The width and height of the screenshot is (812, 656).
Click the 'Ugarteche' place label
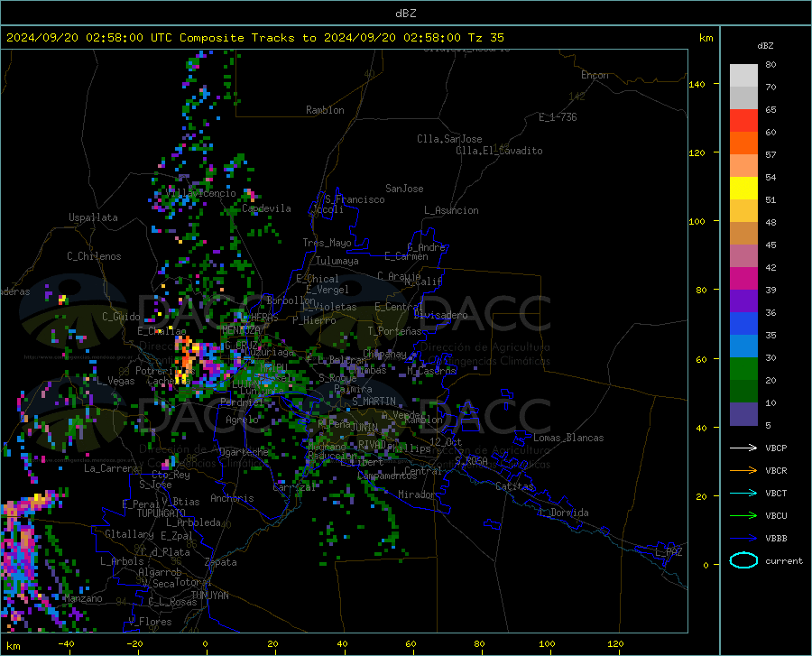(x=244, y=452)
